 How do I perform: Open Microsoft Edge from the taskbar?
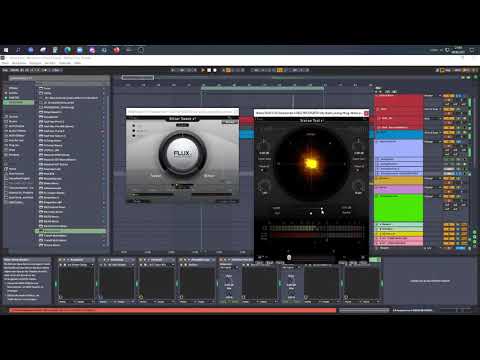coord(68,50)
